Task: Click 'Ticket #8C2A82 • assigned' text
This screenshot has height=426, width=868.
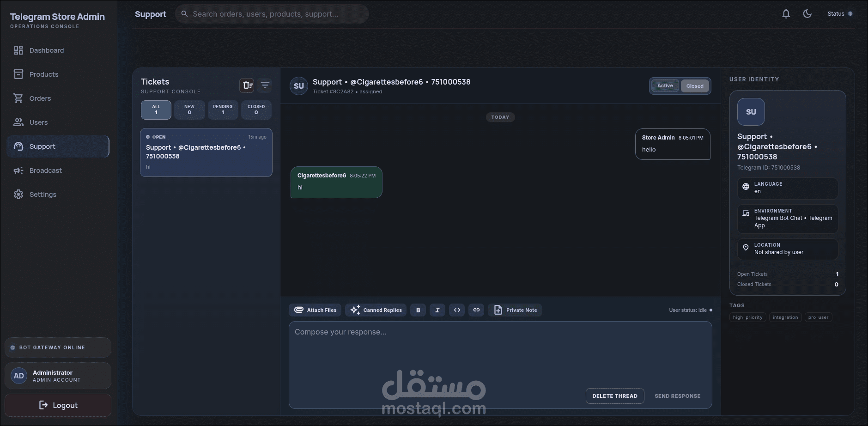Action: click(x=347, y=91)
